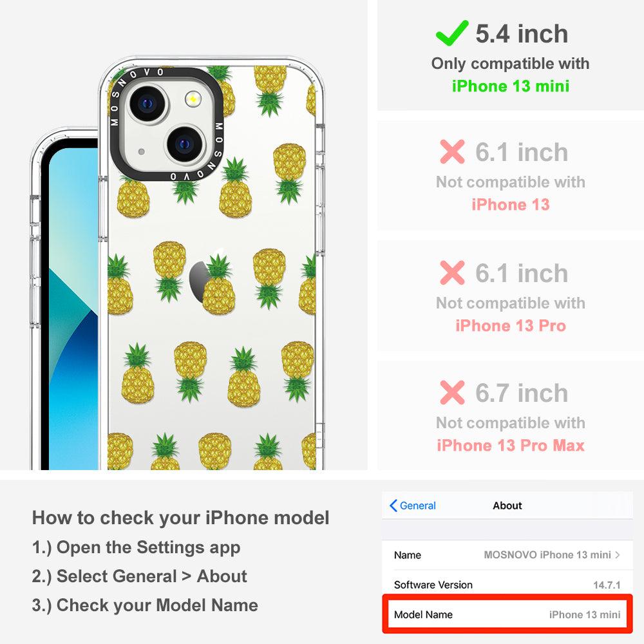This screenshot has height=644, width=644.
Task: Click the About title in the header
Action: (x=507, y=506)
